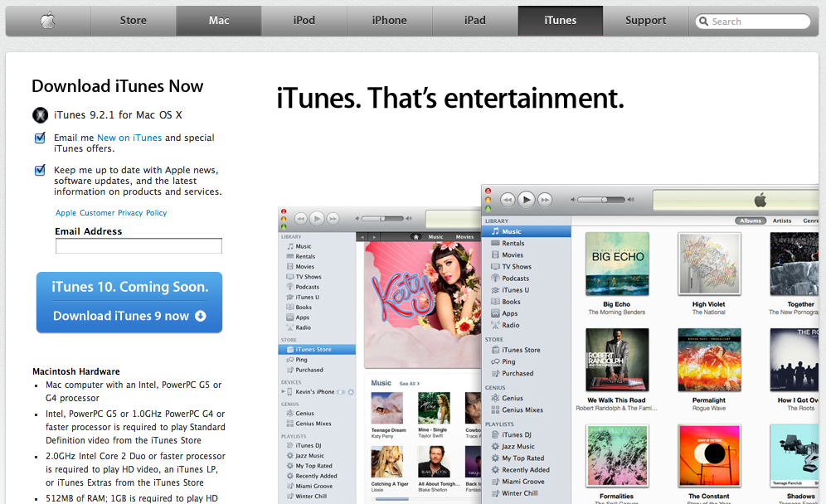The height and width of the screenshot is (504, 826).
Task: Expand Kevin's iPhone device in back window
Action: click(x=283, y=392)
